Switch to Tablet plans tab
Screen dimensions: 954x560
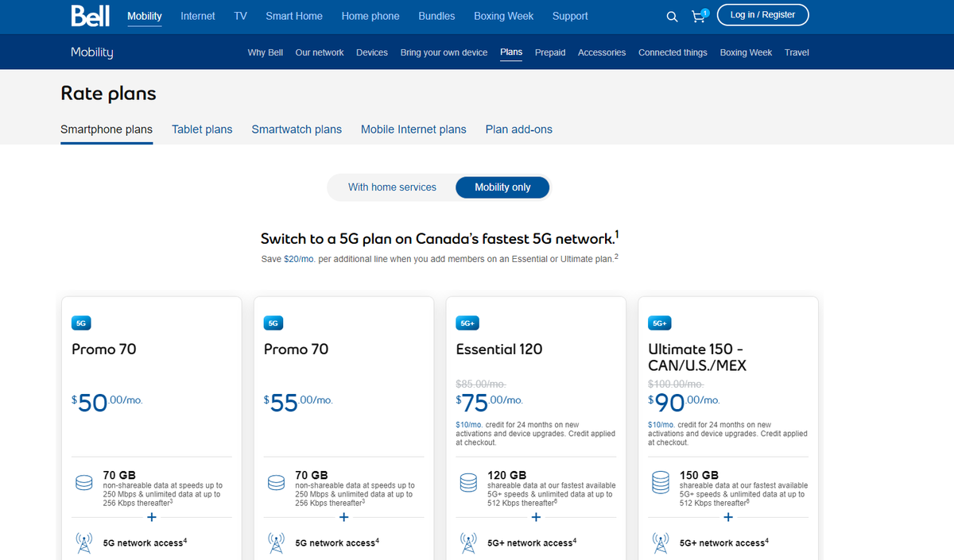pos(202,129)
